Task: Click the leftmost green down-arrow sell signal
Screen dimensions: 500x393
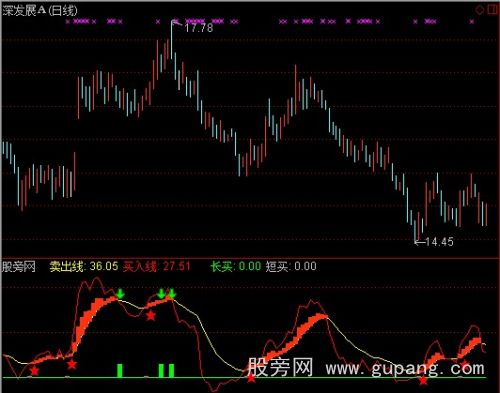Action: click(120, 294)
